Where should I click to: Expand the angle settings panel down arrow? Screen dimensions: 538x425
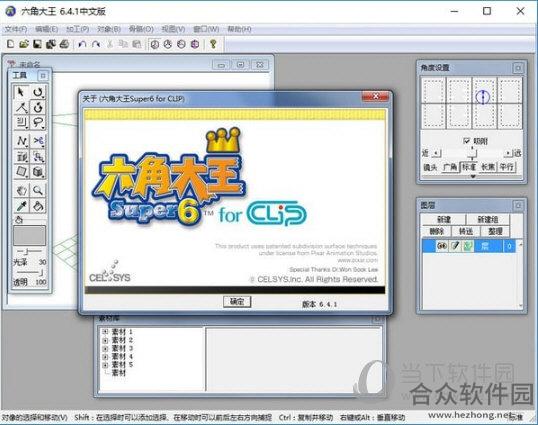pyautogui.click(x=473, y=176)
